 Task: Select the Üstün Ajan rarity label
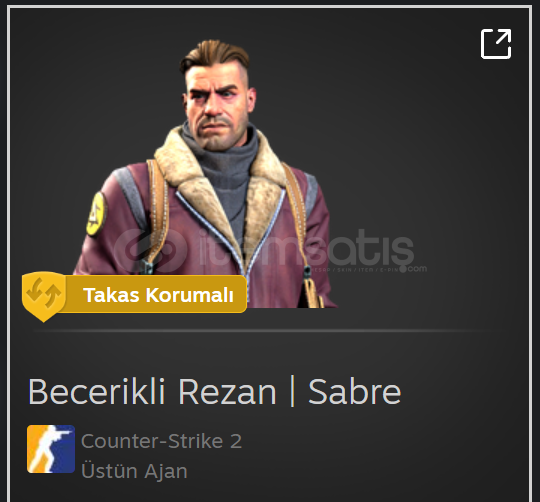134,471
